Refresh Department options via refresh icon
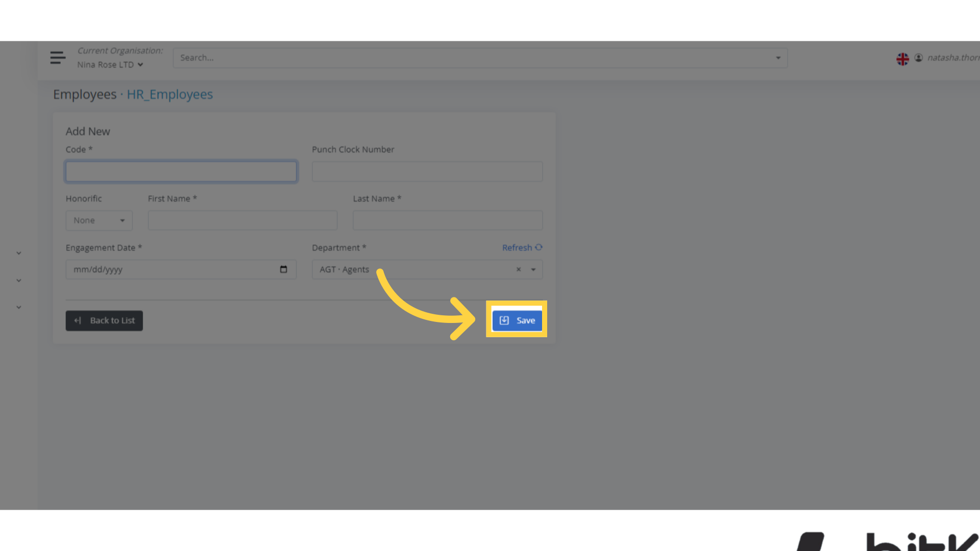Viewport: 980px width, 551px height. 540,247
